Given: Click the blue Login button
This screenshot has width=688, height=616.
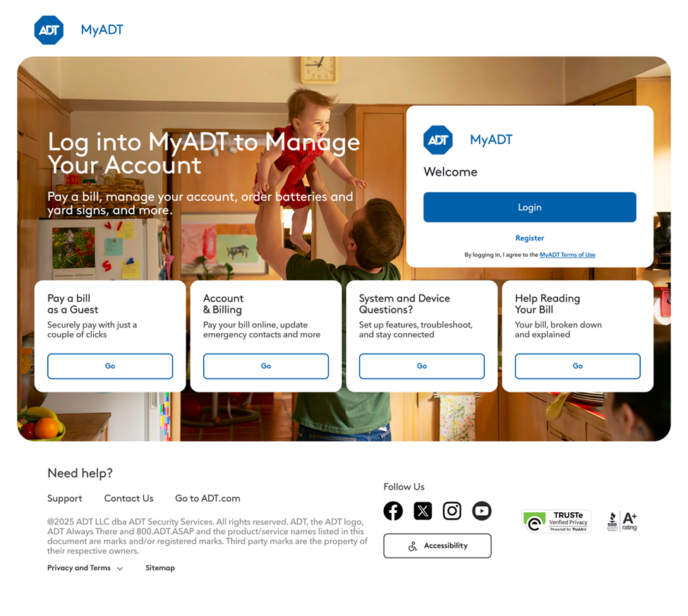Looking at the screenshot, I should point(530,207).
